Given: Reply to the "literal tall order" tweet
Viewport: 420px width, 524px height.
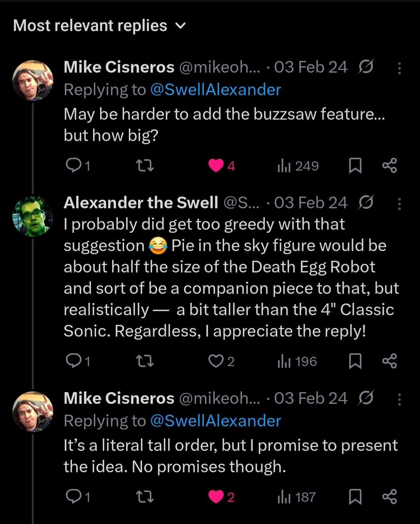Looking at the screenshot, I should tap(73, 496).
